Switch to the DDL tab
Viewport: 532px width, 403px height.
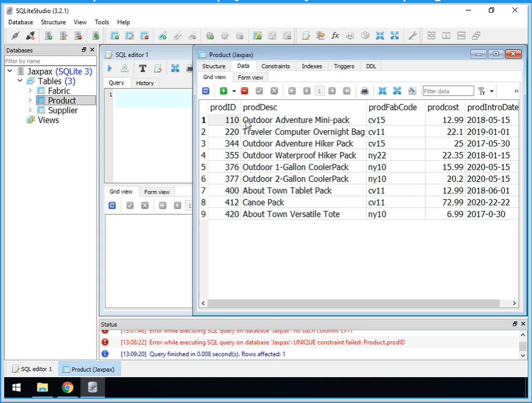[371, 66]
